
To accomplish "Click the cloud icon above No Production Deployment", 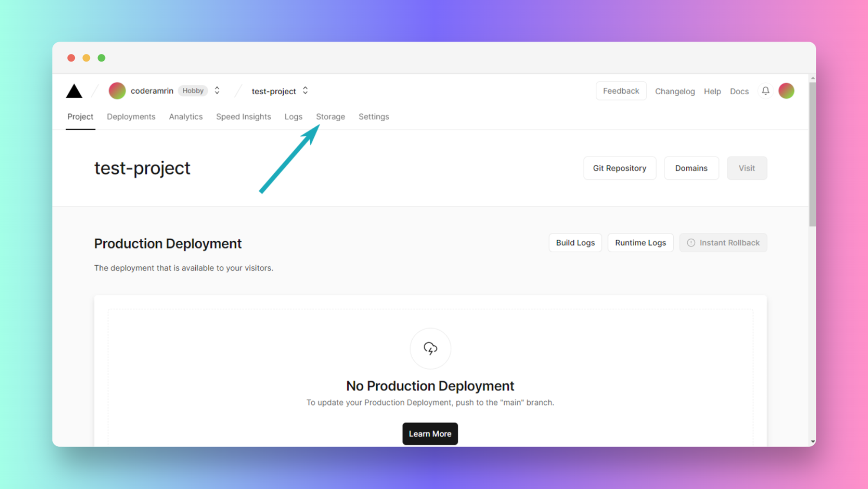I will 430,348.
